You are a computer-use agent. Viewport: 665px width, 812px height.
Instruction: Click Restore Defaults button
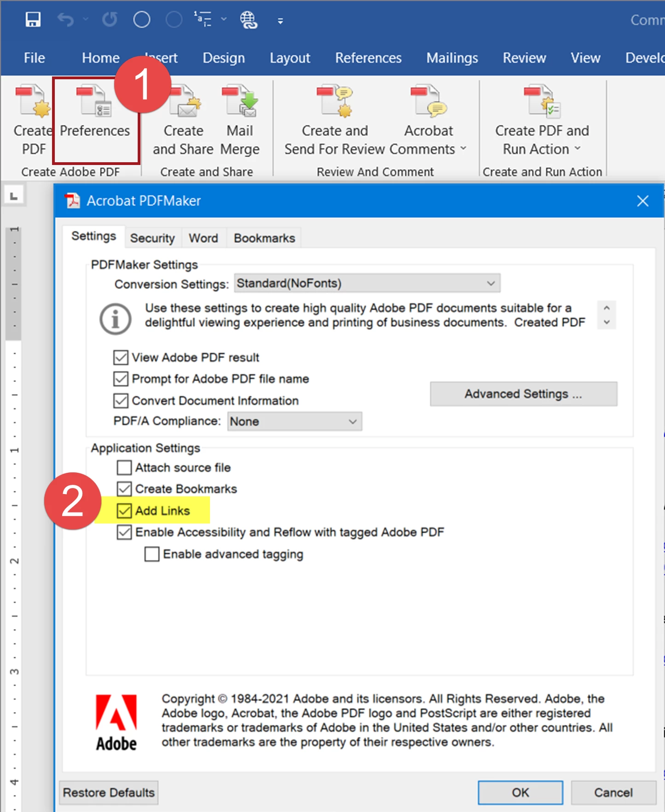109,793
